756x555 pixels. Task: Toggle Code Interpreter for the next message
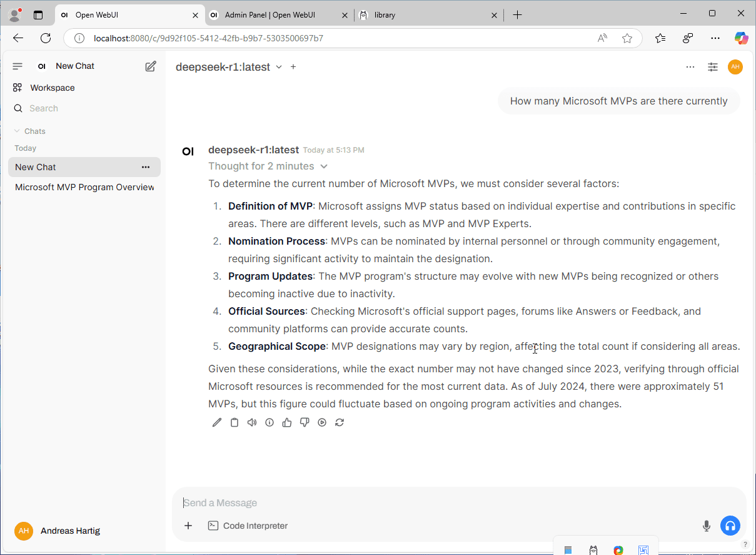pyautogui.click(x=248, y=526)
